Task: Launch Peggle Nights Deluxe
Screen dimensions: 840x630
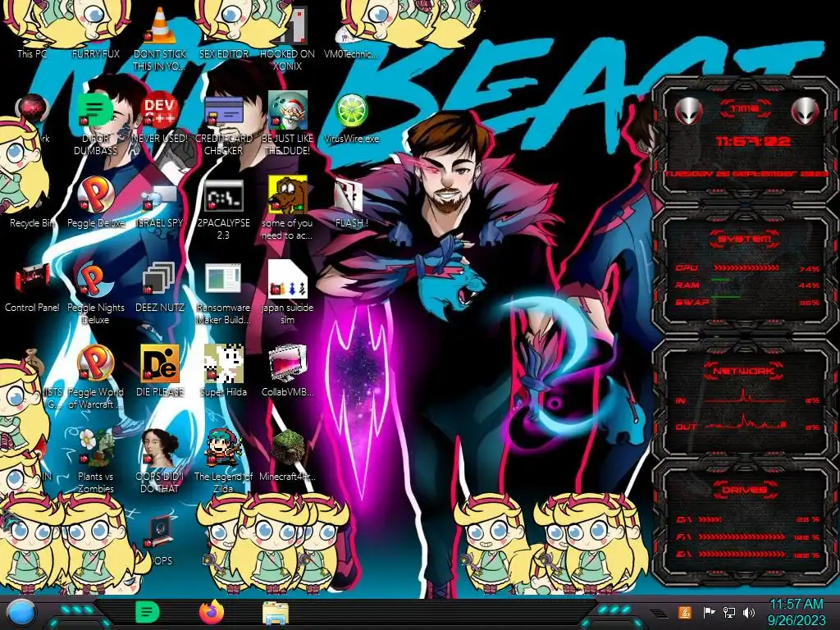Action: click(95, 294)
